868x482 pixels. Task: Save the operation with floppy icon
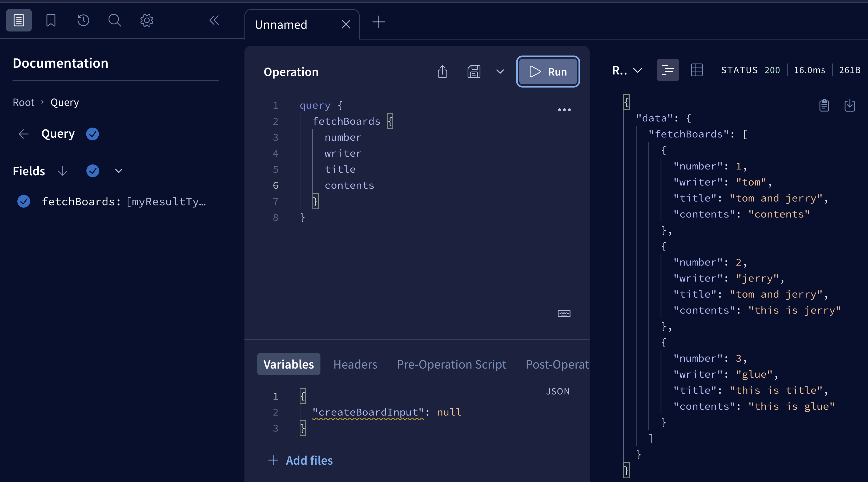pos(474,72)
